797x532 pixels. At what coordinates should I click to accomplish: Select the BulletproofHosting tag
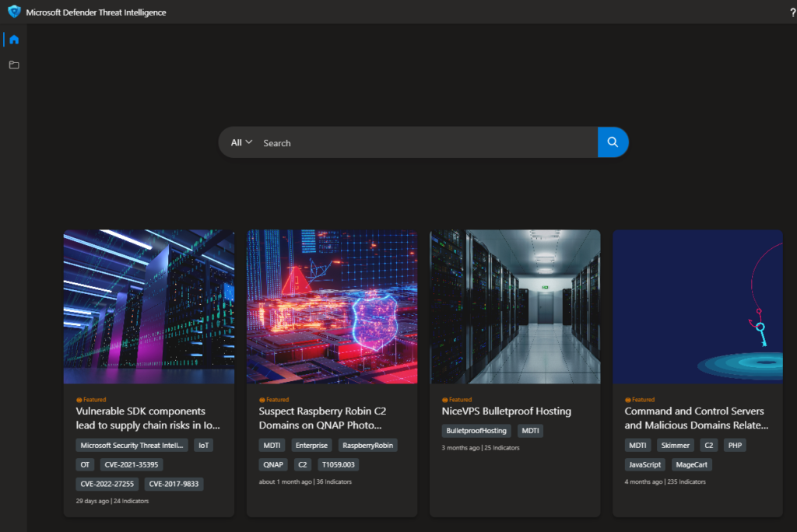[476, 430]
